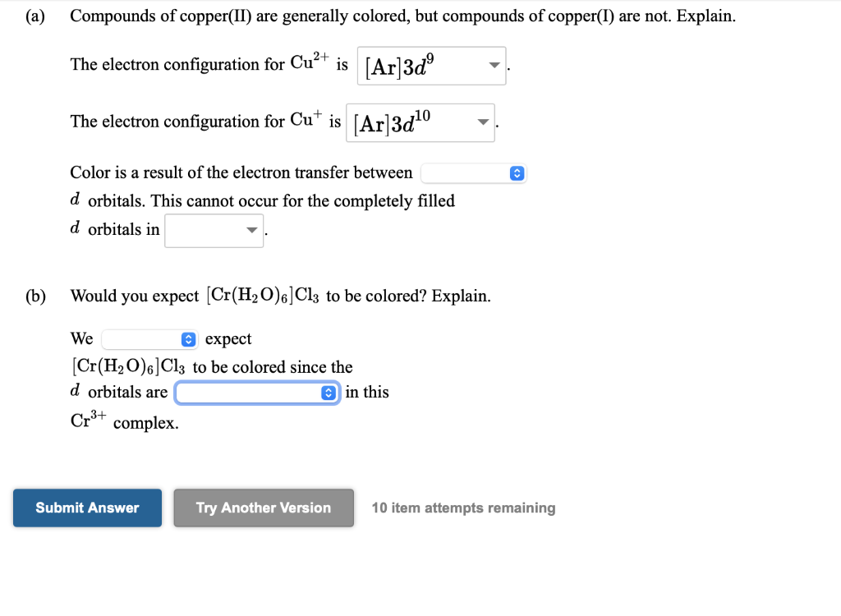Click the blue stepper icon beside 'We'
Image resolution: width=841 pixels, height=616 pixels.
189,338
